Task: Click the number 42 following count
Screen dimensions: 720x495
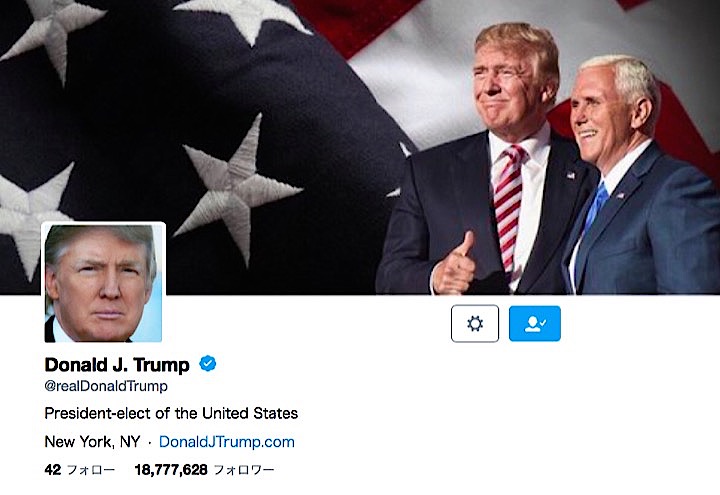Action: pos(53,470)
